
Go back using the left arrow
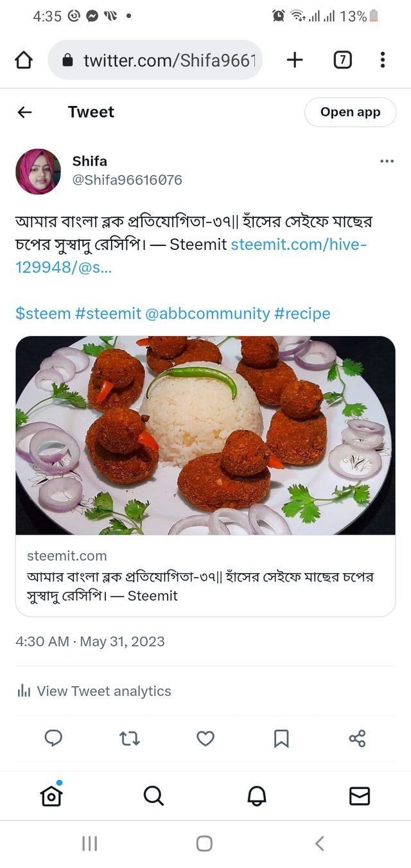24,112
